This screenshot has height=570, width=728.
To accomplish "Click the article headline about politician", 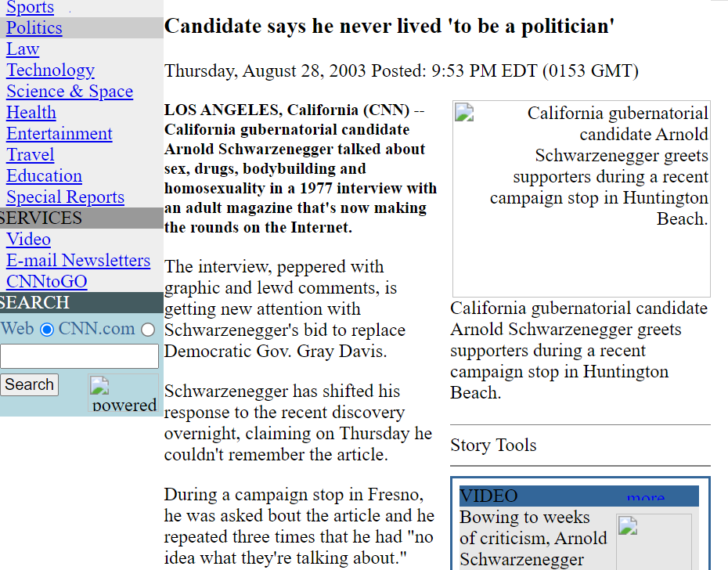I will point(389,27).
